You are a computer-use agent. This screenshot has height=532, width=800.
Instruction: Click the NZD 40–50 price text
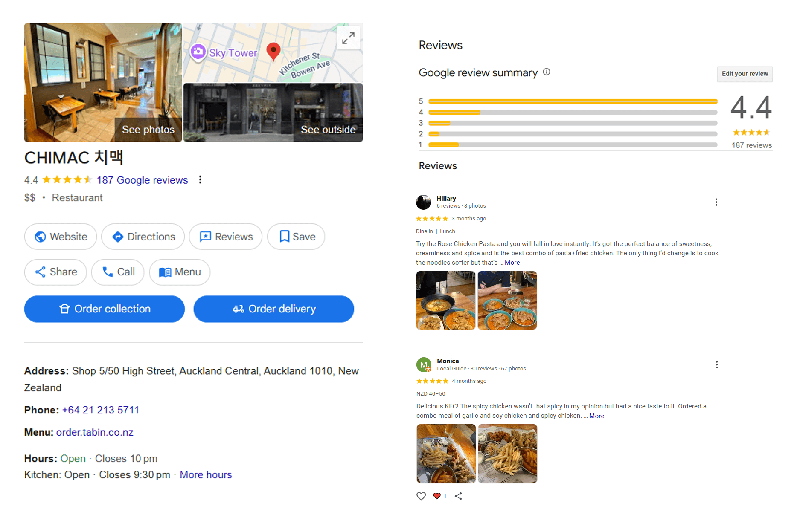431,394
